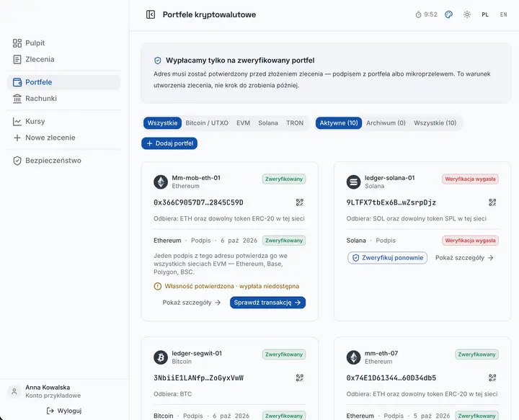Click the Rachunki bank icon
Viewport: 519px width, 420px height.
click(17, 98)
